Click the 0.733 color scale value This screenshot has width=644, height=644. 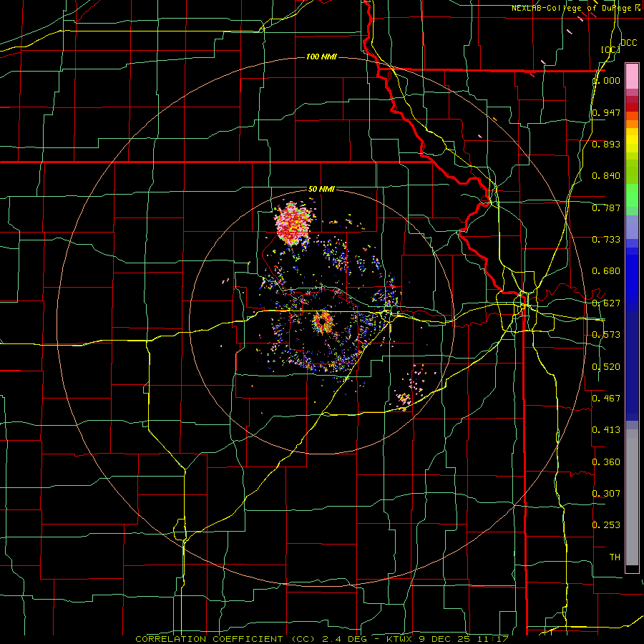[606, 240]
